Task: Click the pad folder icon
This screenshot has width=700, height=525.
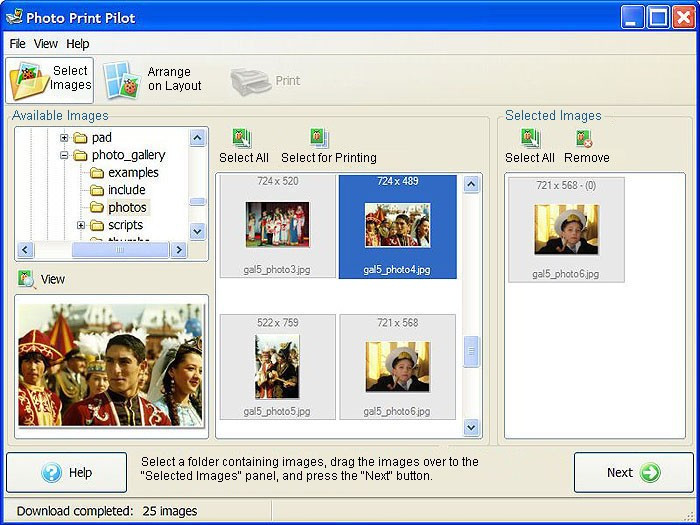Action: click(x=80, y=138)
